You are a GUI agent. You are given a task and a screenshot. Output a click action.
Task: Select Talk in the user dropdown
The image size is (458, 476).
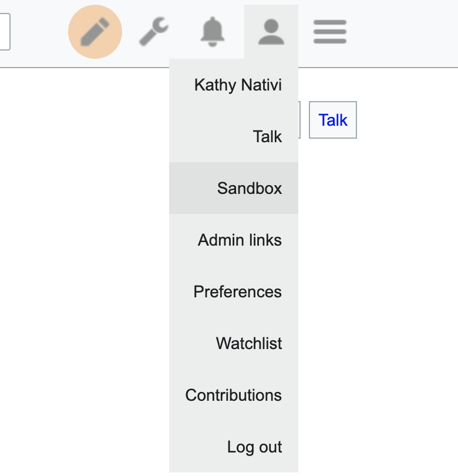click(x=267, y=137)
